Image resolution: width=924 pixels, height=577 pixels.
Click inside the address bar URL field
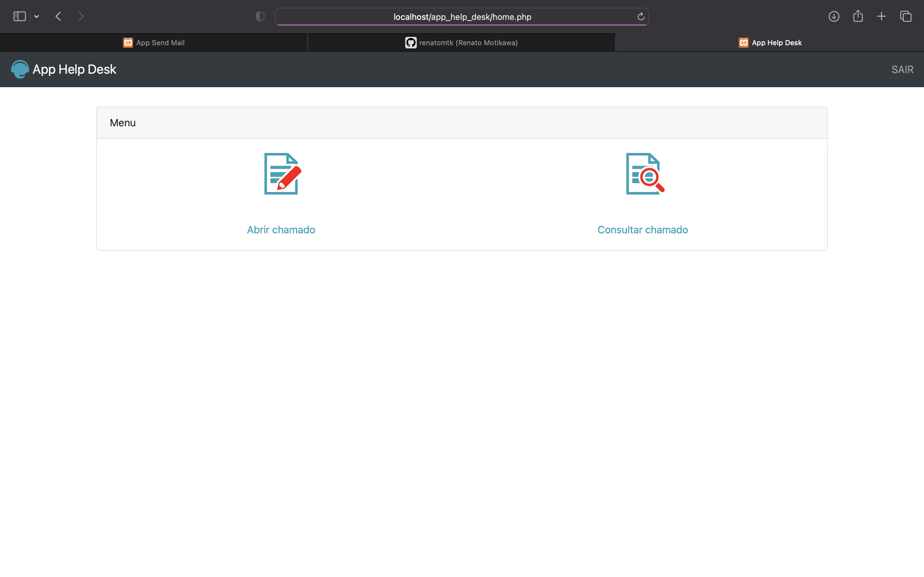point(462,16)
